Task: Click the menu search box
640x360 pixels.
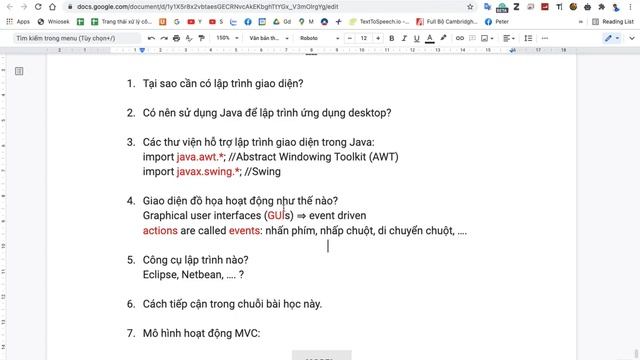Action: (x=77, y=38)
